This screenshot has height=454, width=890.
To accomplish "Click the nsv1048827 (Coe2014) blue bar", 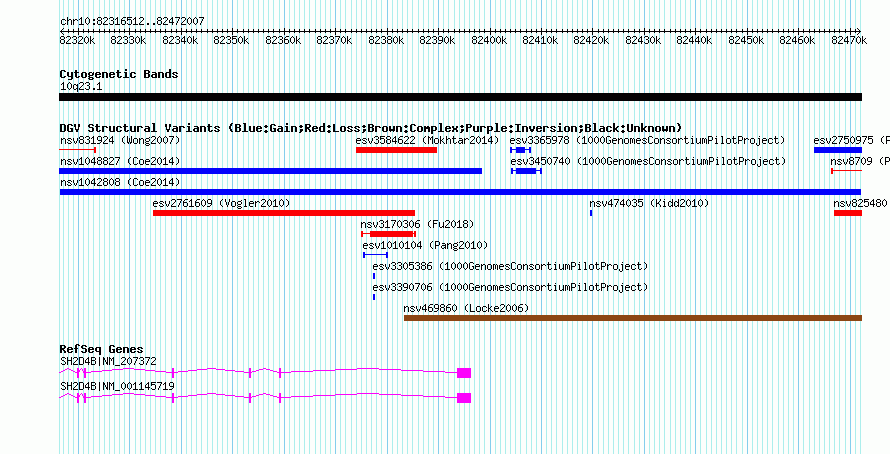I will click(x=271, y=171).
